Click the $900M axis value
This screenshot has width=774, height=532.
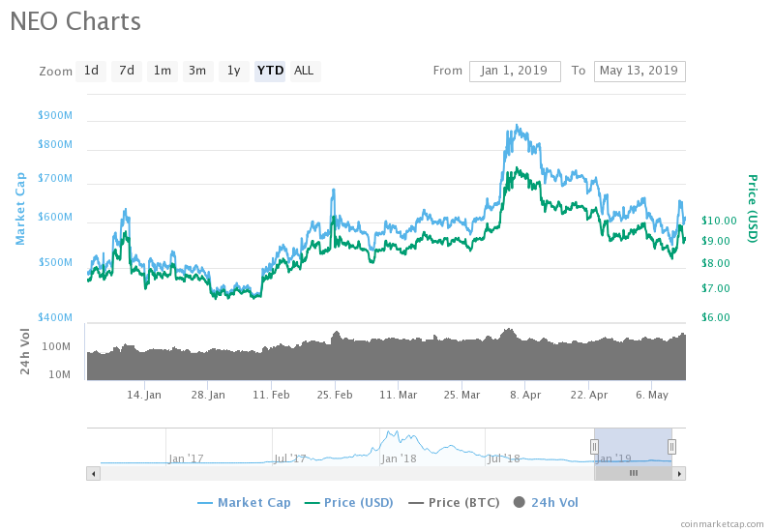tap(55, 115)
